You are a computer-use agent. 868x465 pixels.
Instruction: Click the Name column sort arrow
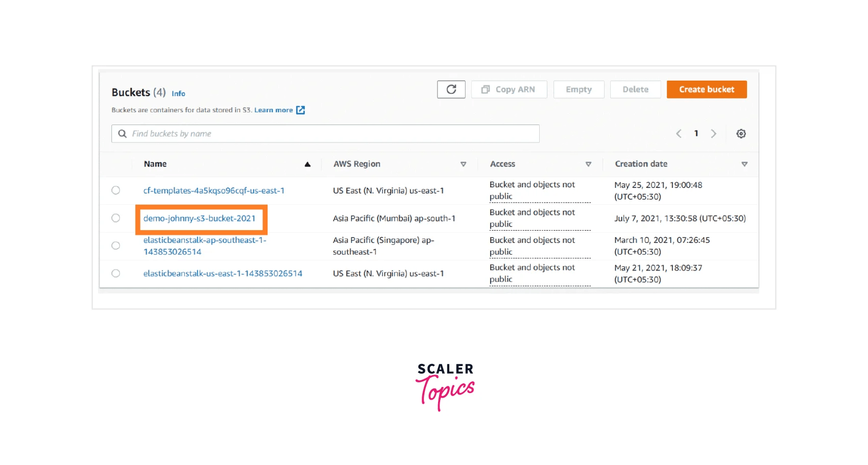click(307, 164)
